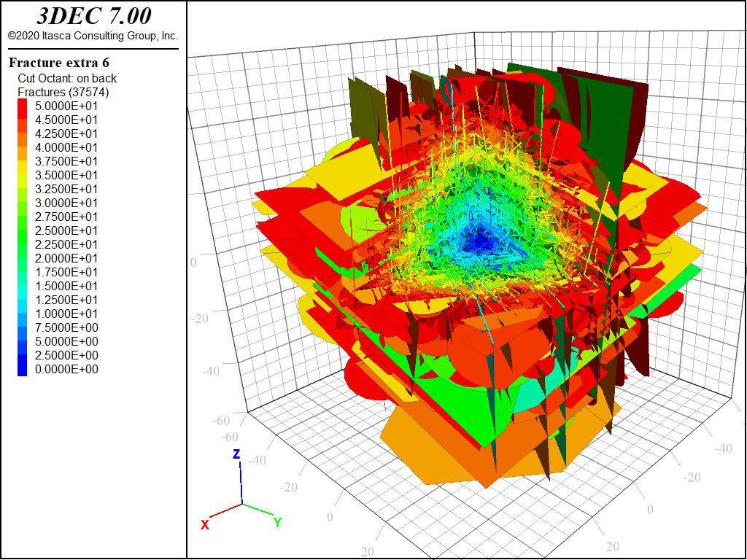Image resolution: width=747 pixels, height=560 pixels.
Task: Click the 5.0000E+01 legend value
Action: point(66,106)
